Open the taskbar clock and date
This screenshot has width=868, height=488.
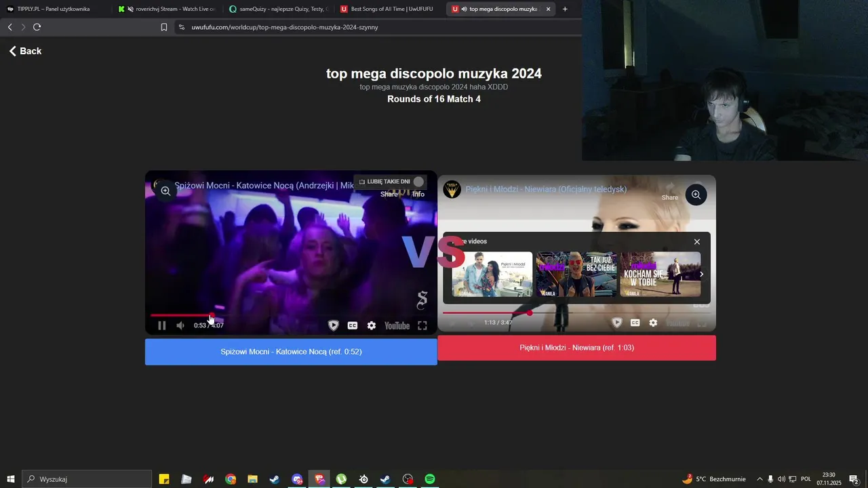click(x=829, y=479)
